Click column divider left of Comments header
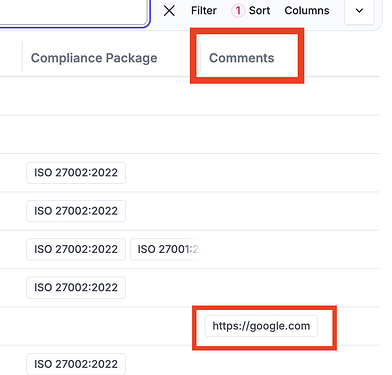392x375 pixels. [x=201, y=57]
